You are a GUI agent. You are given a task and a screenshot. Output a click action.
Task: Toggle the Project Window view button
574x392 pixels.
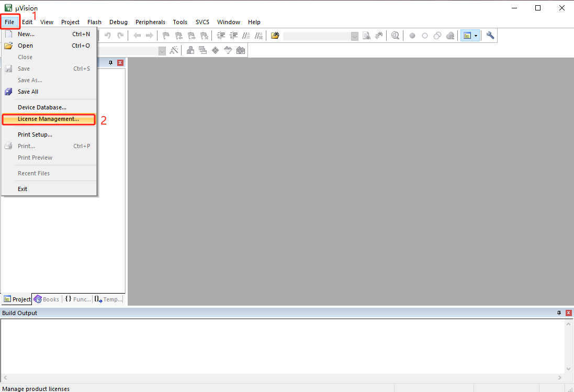(x=467, y=36)
